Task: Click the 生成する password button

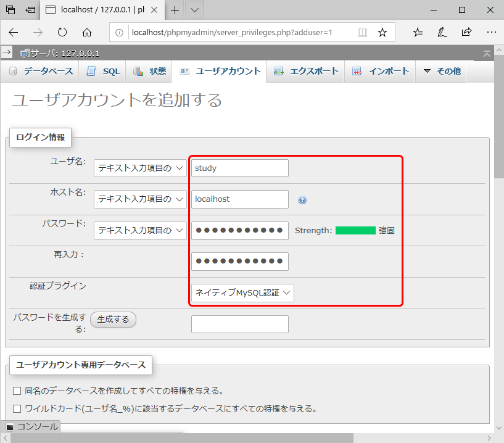Action: pyautogui.click(x=113, y=319)
